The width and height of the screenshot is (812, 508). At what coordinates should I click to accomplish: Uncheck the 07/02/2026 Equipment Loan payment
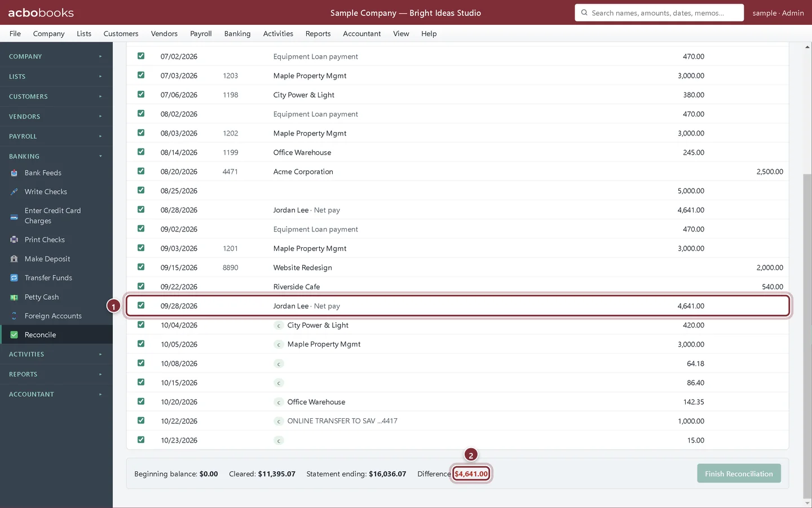point(141,56)
